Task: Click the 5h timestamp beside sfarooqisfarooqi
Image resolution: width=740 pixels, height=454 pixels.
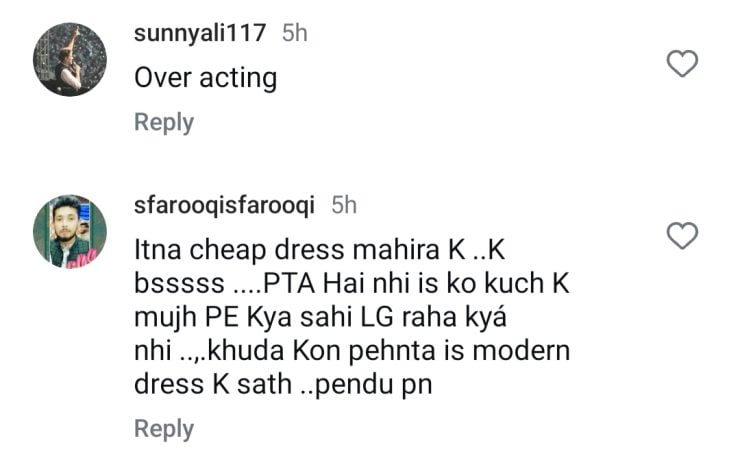Action: point(344,206)
